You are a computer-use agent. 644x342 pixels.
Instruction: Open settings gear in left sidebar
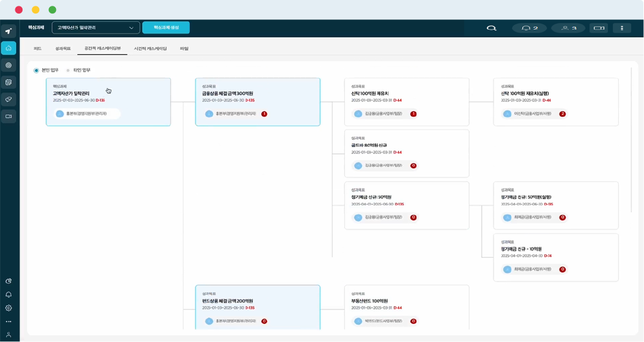8,308
